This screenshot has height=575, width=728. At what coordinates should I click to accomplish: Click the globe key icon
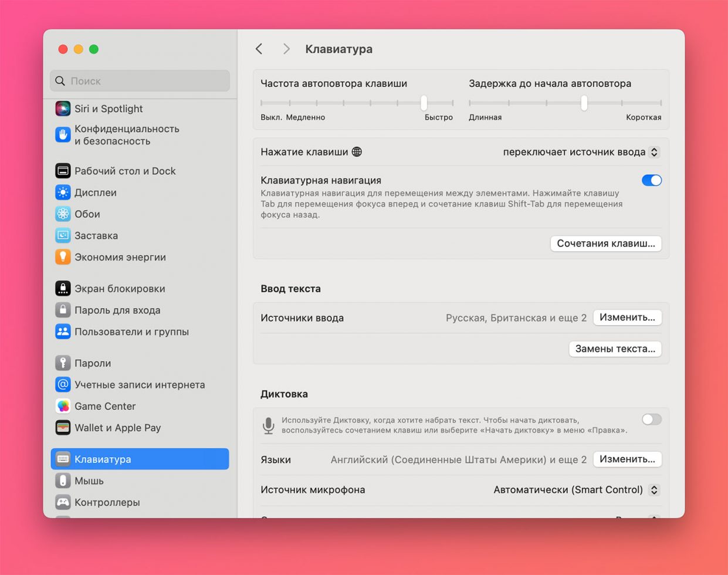coord(357,152)
